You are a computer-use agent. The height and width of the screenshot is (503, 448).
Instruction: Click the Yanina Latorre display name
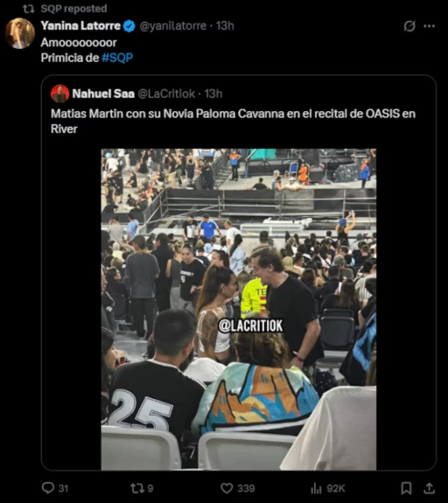point(80,25)
